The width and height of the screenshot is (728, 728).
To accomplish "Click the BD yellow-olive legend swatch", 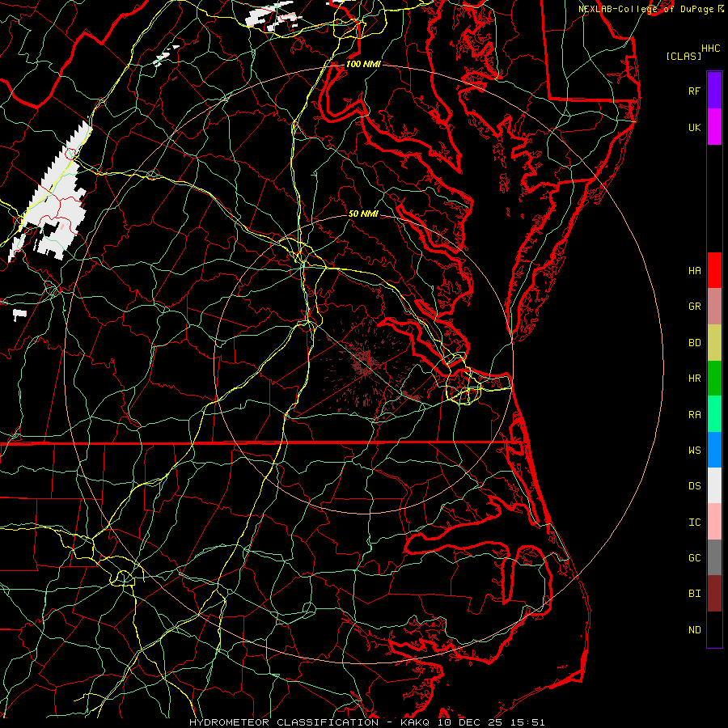I will pyautogui.click(x=714, y=343).
